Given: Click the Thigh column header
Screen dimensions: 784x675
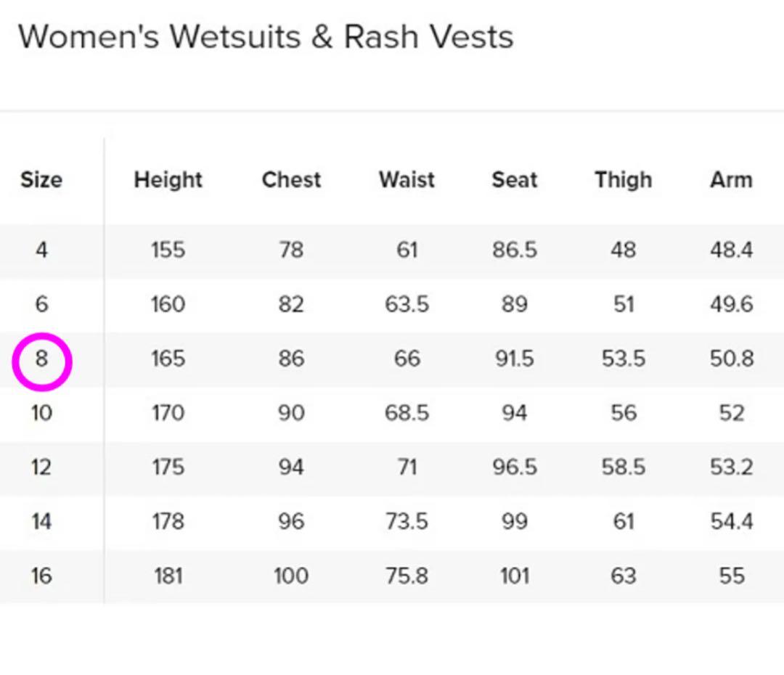Looking at the screenshot, I should [x=623, y=180].
